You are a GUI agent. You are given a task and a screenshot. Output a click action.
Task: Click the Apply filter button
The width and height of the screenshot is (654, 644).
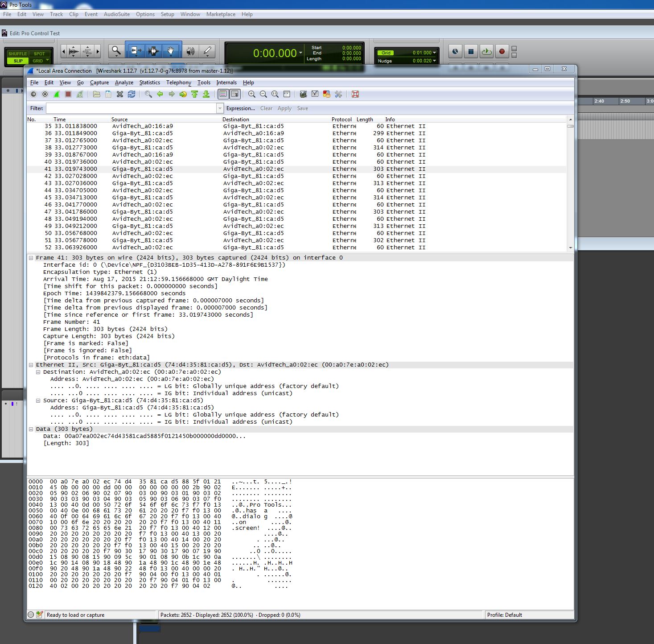(x=284, y=108)
